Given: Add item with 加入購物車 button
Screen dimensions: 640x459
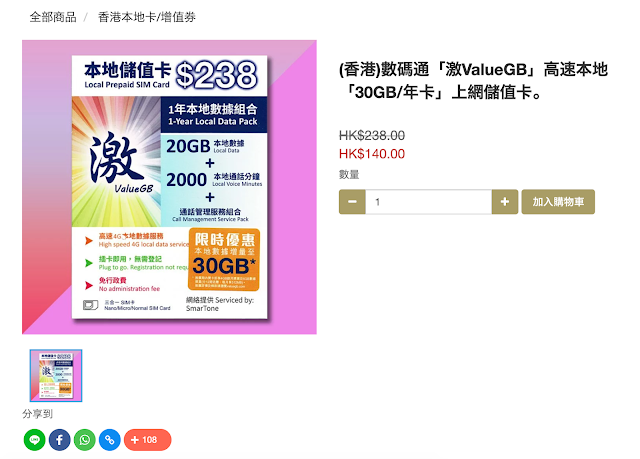Looking at the screenshot, I should point(558,202).
